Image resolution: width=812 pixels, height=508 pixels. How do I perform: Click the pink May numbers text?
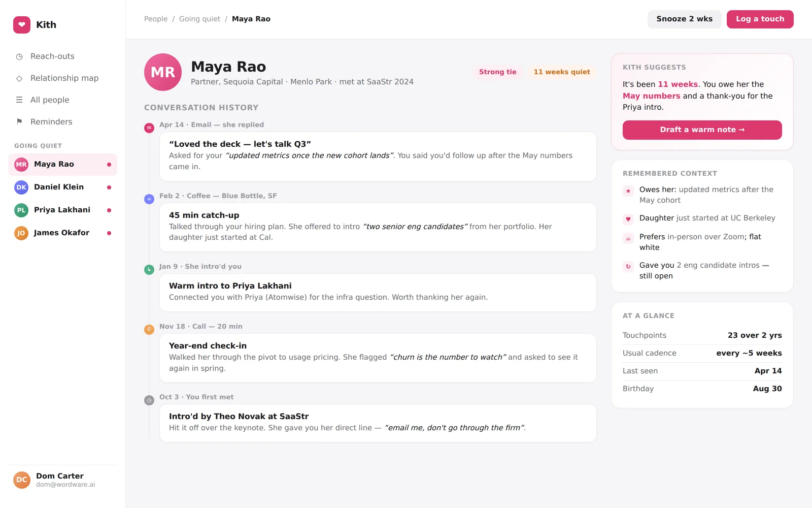click(x=652, y=96)
